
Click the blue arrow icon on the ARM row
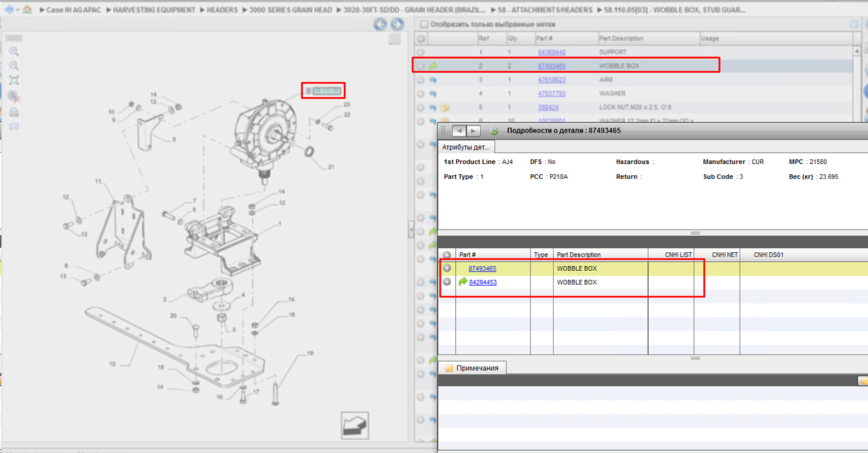[433, 80]
